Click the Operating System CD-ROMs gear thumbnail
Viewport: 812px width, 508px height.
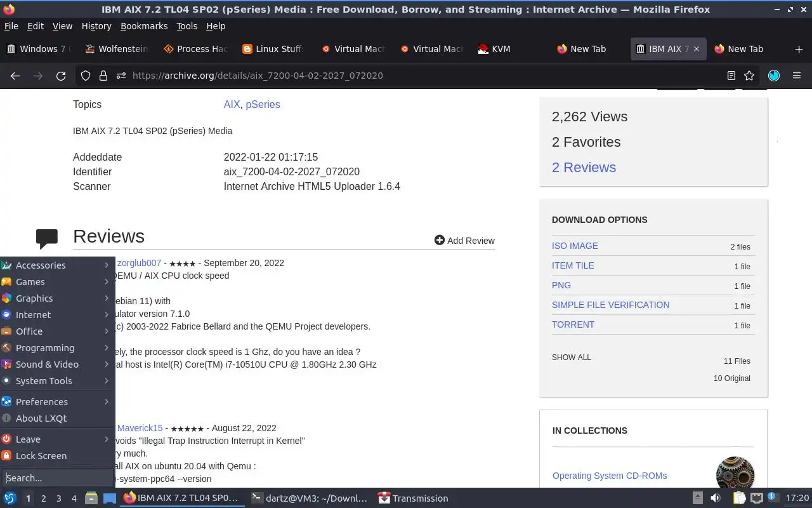735,475
